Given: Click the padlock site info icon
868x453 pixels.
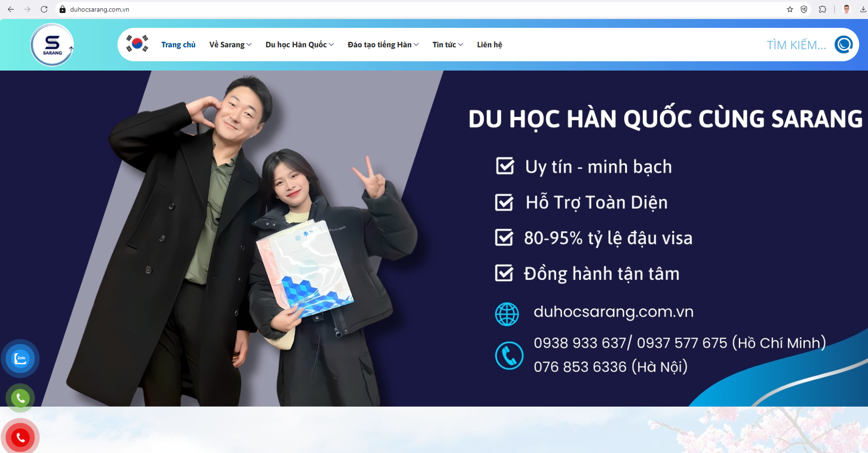Looking at the screenshot, I should tap(63, 9).
